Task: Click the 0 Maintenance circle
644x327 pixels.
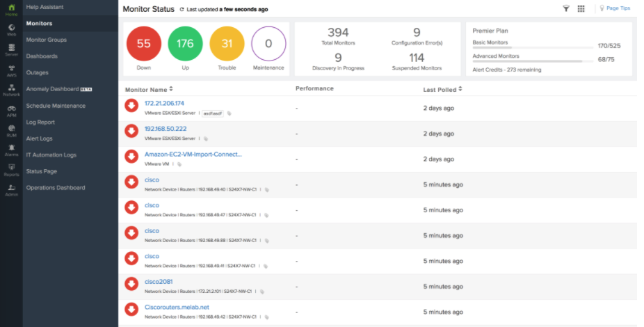Action: point(268,44)
